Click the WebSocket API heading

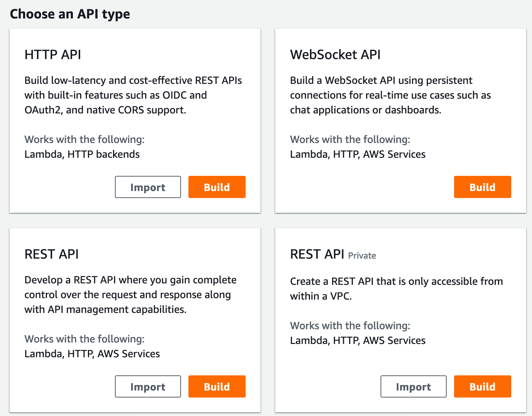335,54
